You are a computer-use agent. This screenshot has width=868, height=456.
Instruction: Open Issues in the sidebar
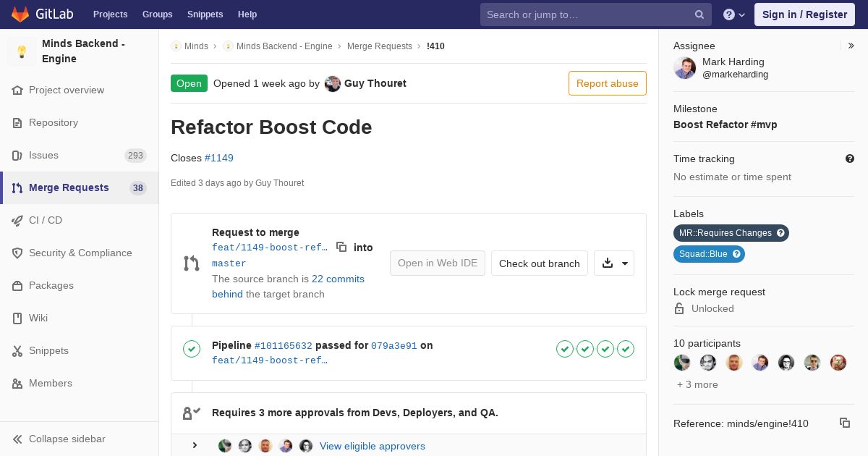tap(43, 155)
